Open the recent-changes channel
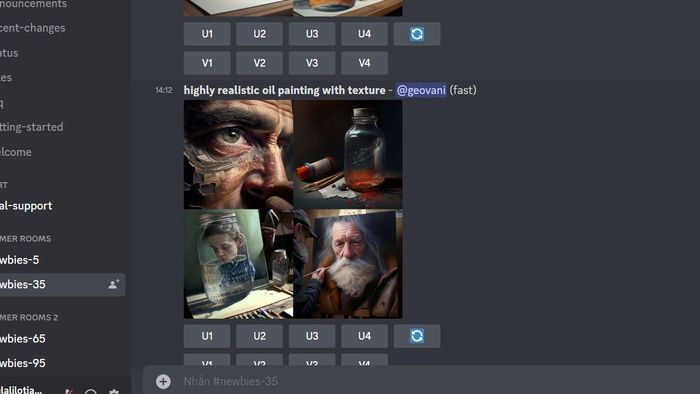The height and width of the screenshot is (394, 700). pos(33,28)
